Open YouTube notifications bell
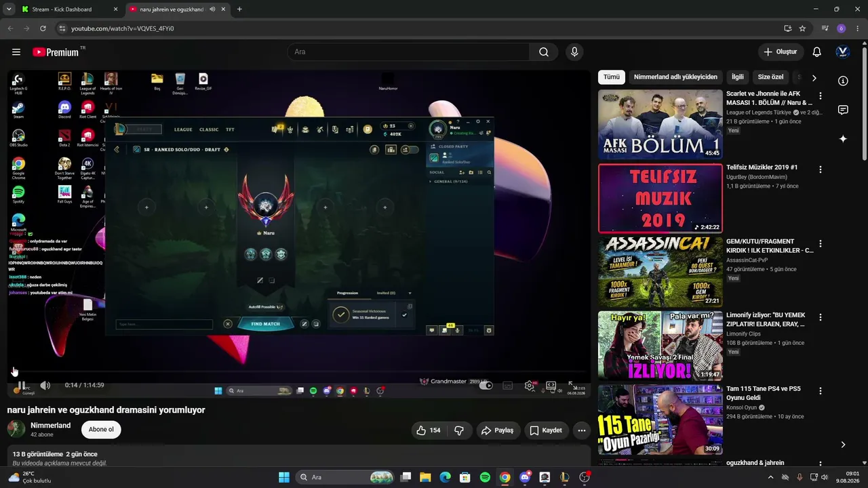The image size is (868, 488). (817, 52)
